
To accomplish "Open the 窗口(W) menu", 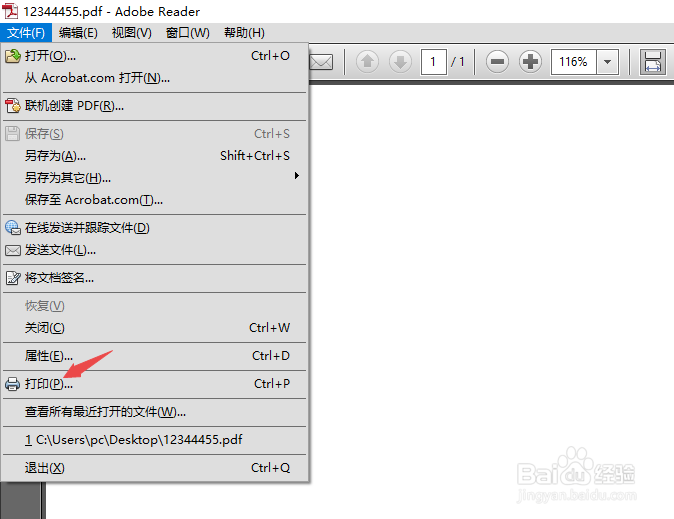I will [188, 33].
